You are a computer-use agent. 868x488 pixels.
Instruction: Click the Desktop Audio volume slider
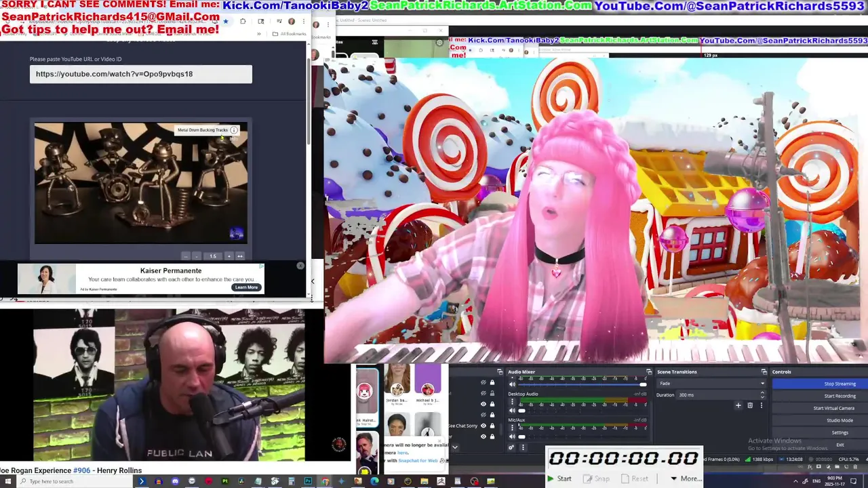click(582, 410)
